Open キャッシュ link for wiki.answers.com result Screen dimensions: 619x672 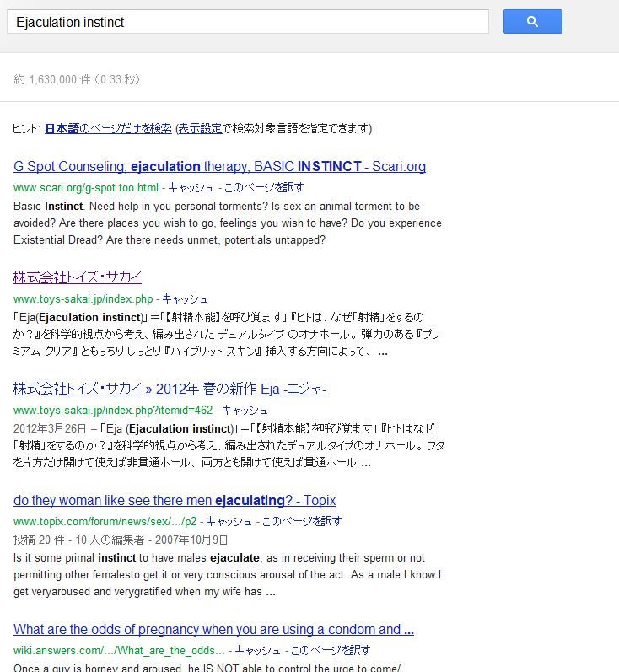(257, 651)
